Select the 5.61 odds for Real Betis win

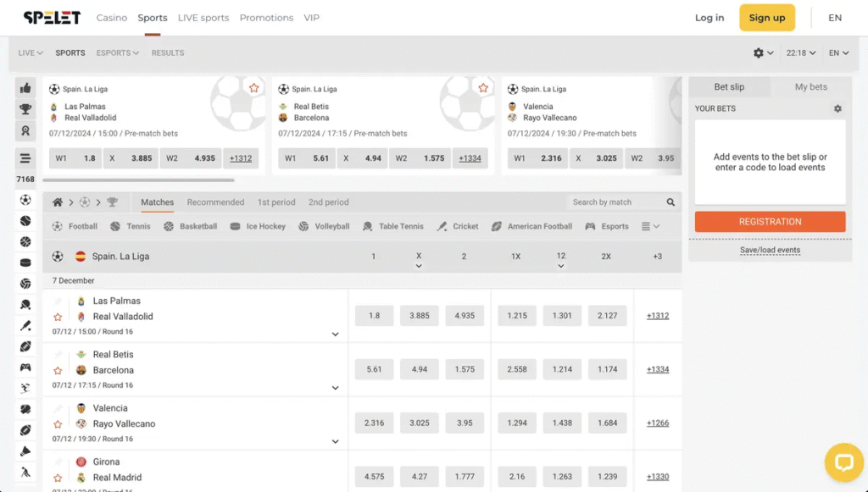[374, 369]
